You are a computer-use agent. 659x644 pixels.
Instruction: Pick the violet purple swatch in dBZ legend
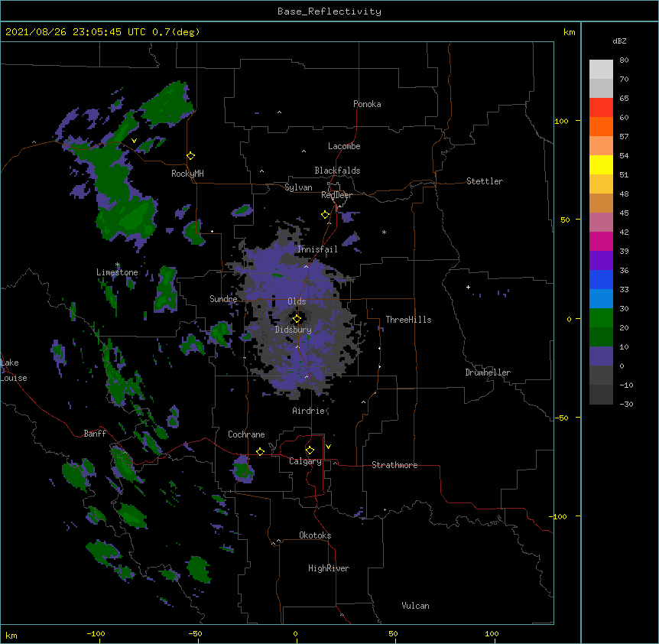(x=601, y=261)
